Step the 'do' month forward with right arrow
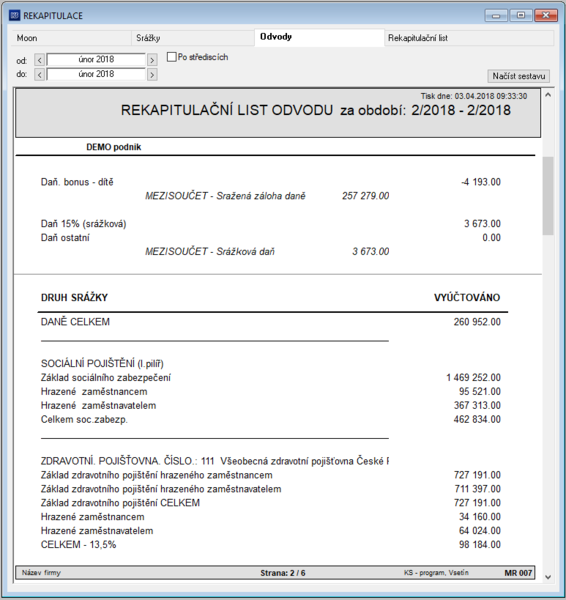566x600 pixels. coord(152,74)
